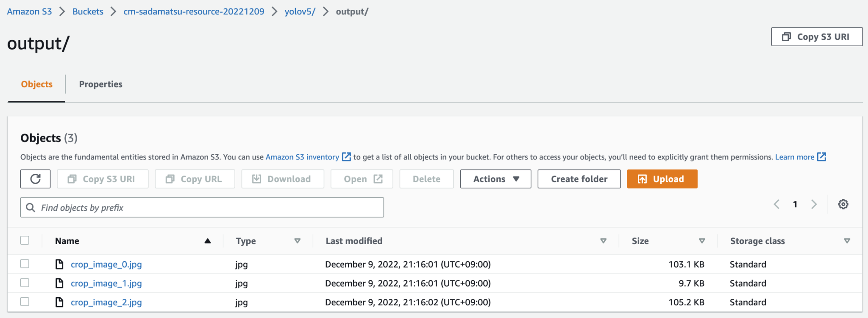This screenshot has width=868, height=318.
Task: Open the Last modified filter dropdown
Action: (x=603, y=240)
